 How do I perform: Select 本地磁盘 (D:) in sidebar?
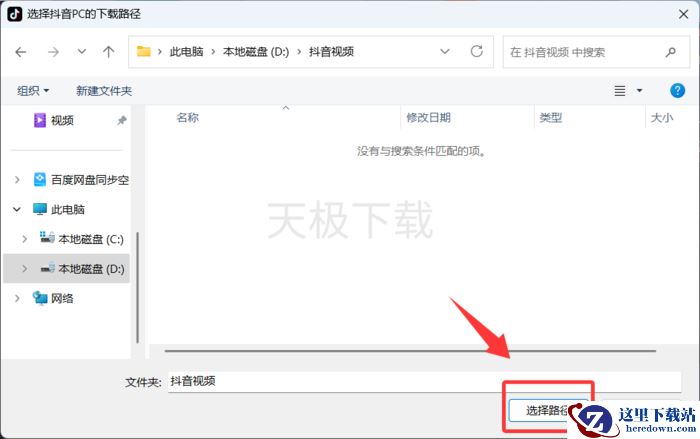(x=91, y=268)
